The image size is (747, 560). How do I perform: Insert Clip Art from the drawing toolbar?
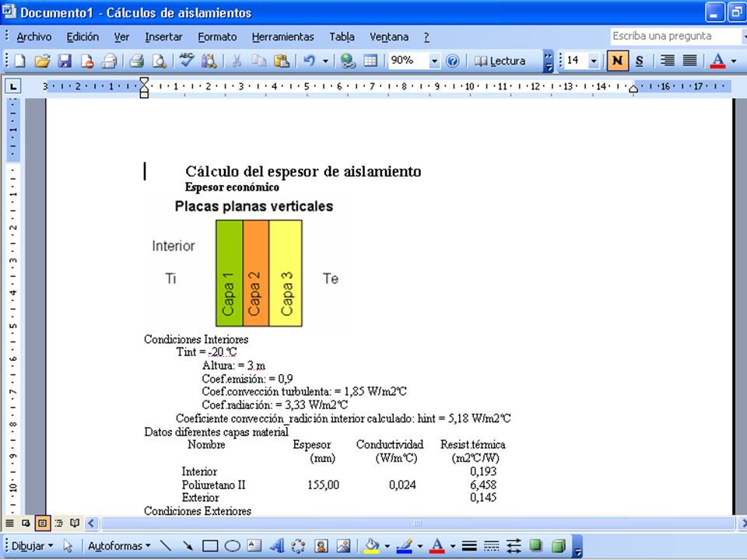[x=321, y=546]
